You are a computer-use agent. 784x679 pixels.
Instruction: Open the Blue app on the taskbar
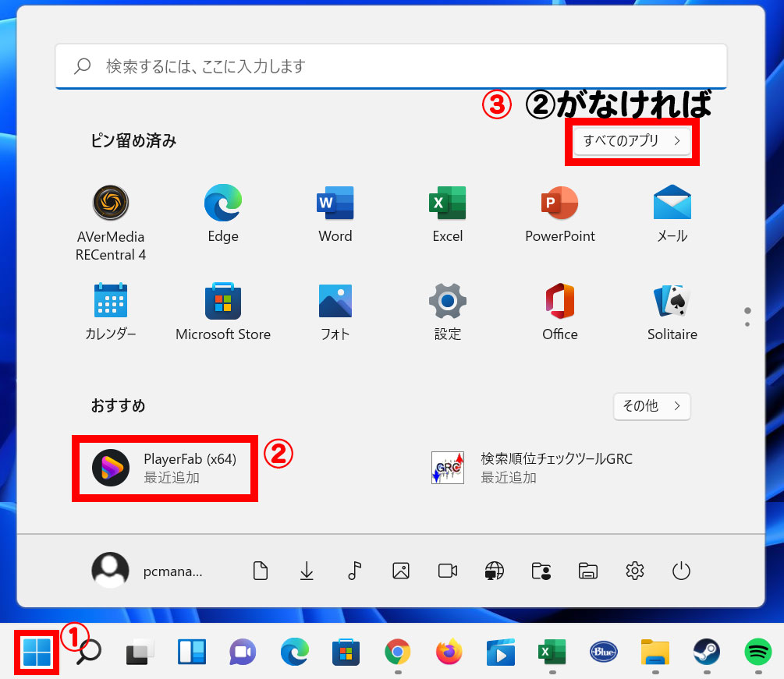604,652
